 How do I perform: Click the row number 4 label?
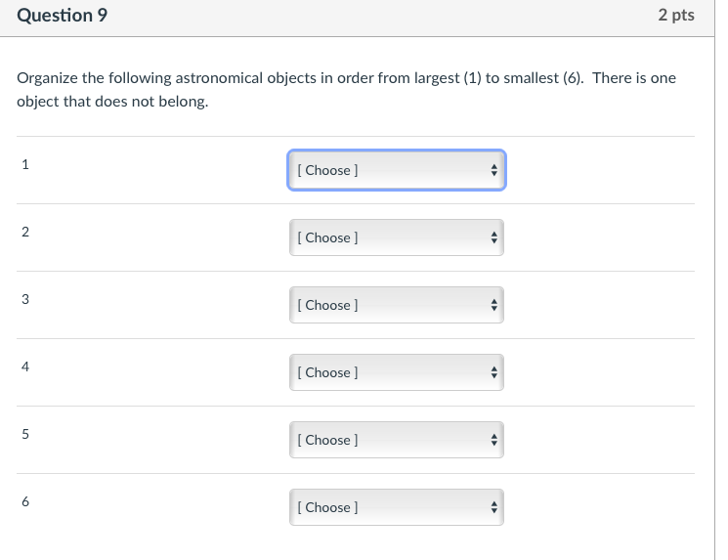click(25, 366)
